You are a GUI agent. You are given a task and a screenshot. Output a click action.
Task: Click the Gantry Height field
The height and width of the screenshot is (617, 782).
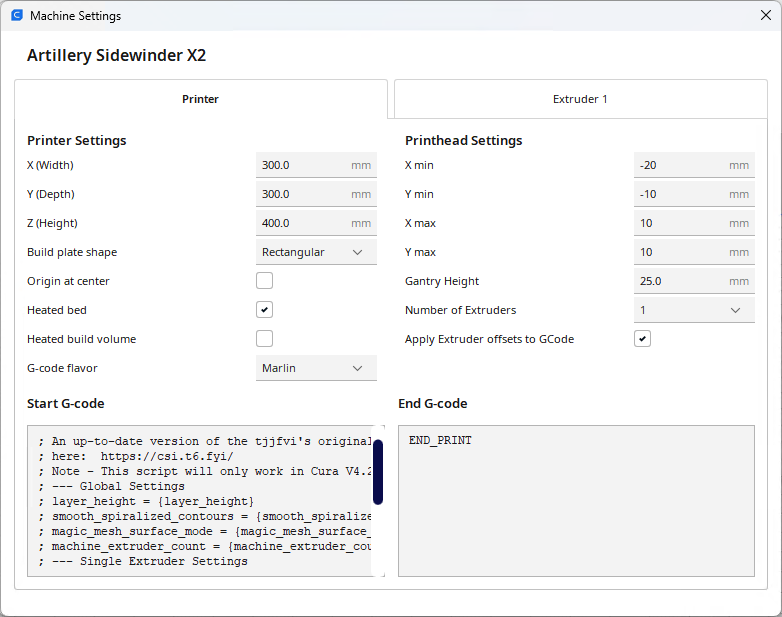click(x=681, y=281)
